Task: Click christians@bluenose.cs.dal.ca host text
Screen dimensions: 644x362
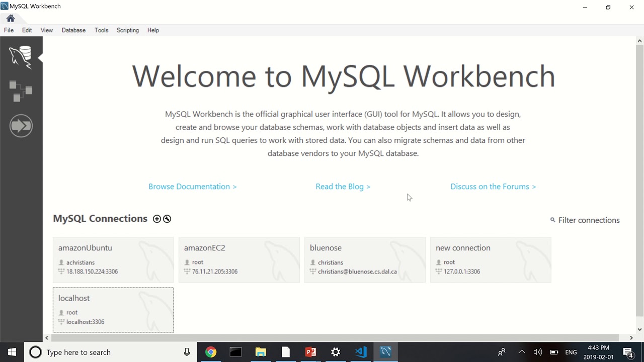Action: coord(357,271)
